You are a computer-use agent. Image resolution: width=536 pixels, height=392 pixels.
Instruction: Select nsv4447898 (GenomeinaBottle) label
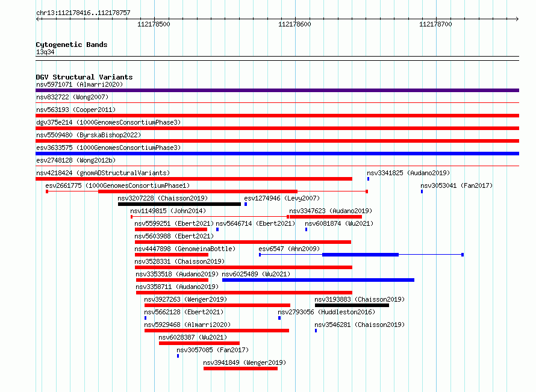185,249
